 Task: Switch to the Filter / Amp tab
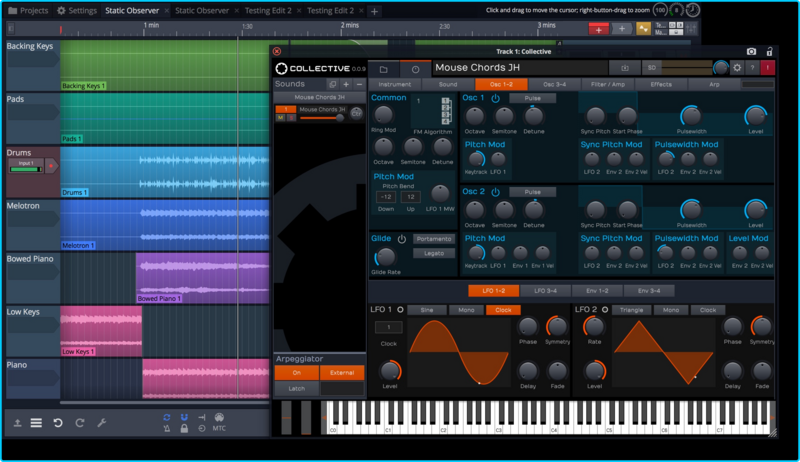tap(607, 85)
